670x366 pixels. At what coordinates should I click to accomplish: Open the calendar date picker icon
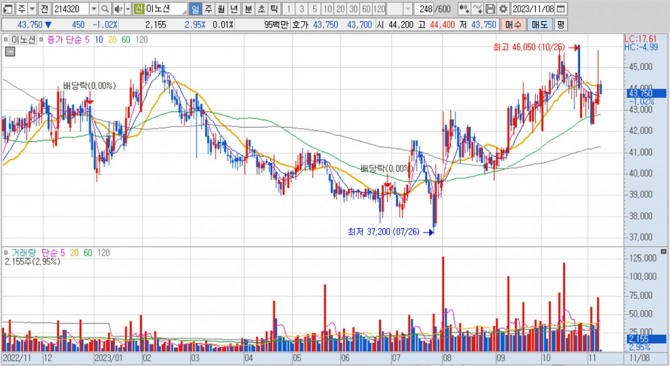pyautogui.click(x=561, y=9)
